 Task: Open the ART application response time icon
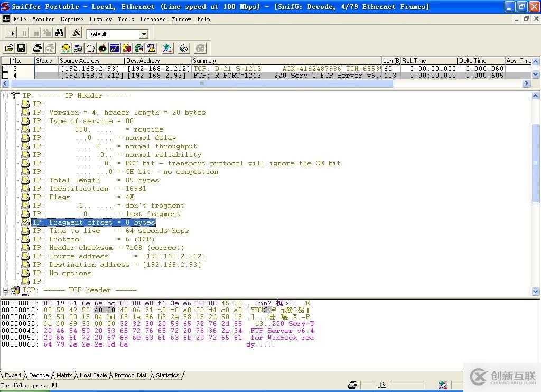(102, 49)
